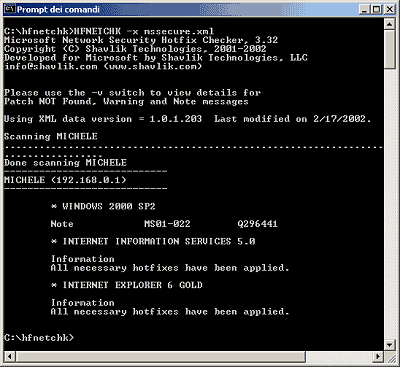Click the vertical scrollbar down arrow

[390, 344]
